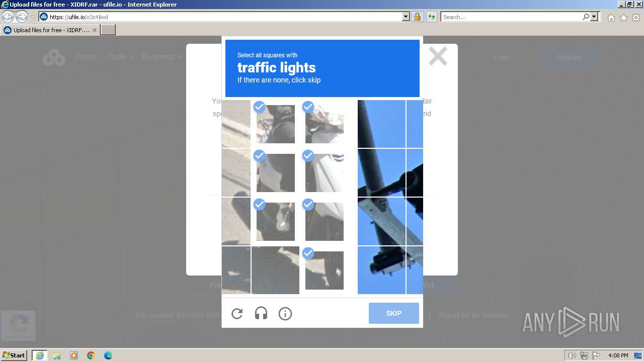Open a blank new tab
The image size is (644, 362).
[108, 30]
